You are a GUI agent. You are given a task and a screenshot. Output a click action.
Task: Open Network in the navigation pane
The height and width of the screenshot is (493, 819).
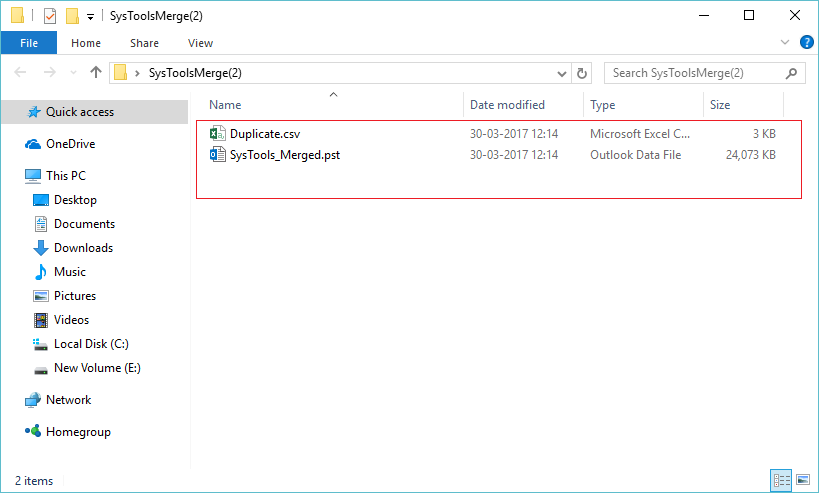coord(68,400)
